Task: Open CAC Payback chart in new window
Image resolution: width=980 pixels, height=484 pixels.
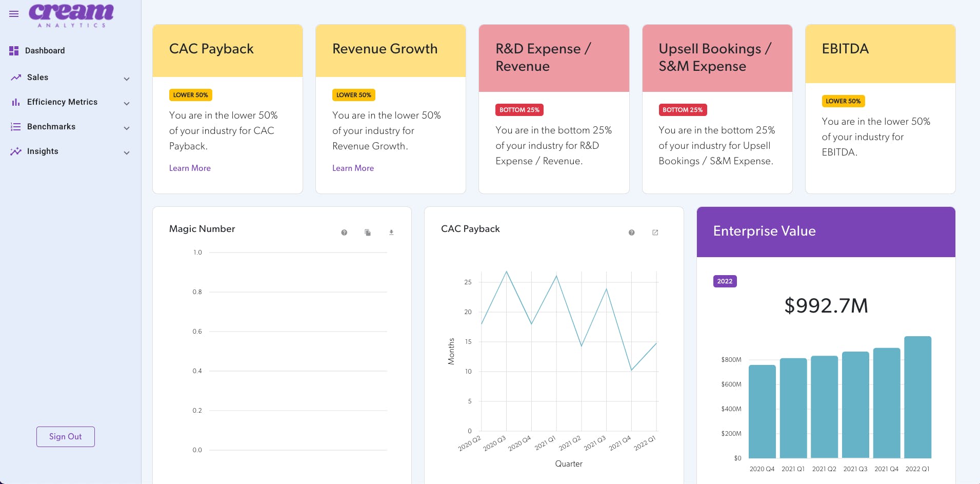Action: (655, 233)
